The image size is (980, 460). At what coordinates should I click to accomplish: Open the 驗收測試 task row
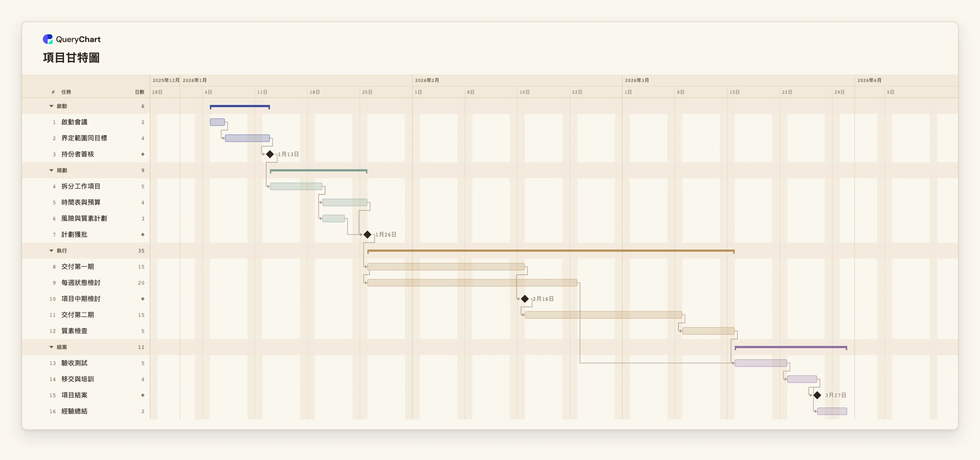click(x=86, y=363)
